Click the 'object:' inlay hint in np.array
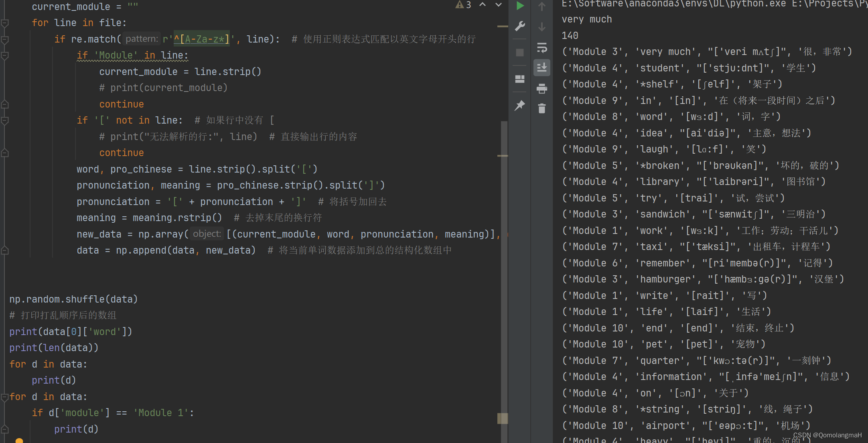The width and height of the screenshot is (868, 443). pyautogui.click(x=207, y=234)
